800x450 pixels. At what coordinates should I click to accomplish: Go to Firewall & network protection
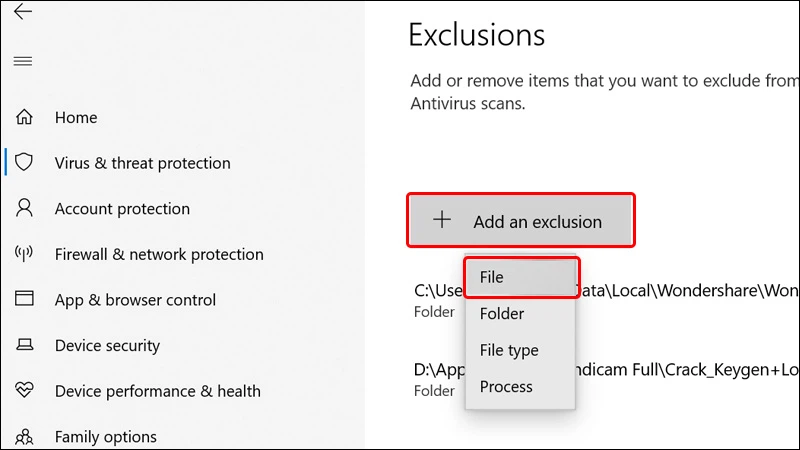[159, 254]
